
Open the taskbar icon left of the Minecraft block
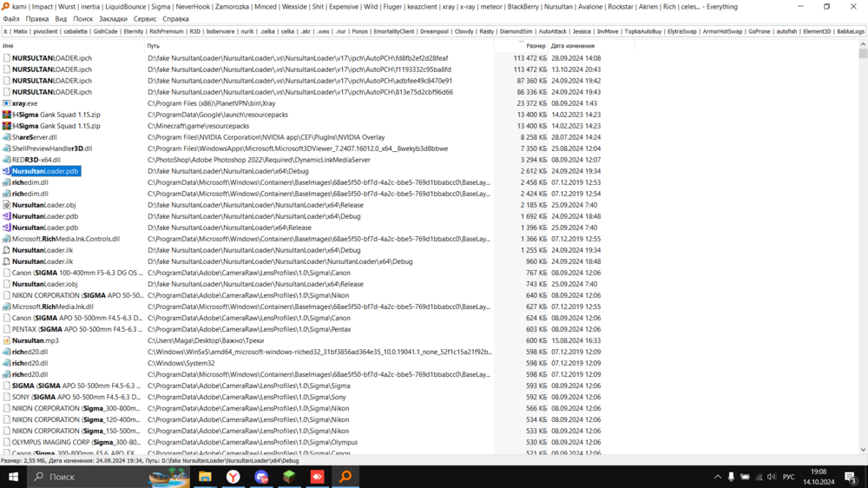coord(261,477)
